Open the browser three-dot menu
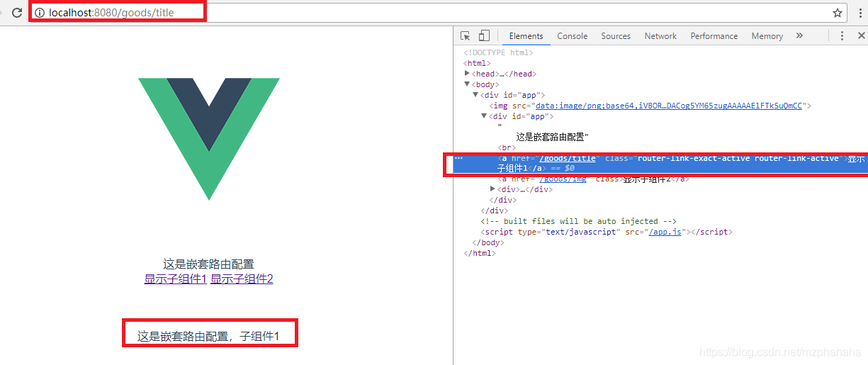 [x=860, y=13]
